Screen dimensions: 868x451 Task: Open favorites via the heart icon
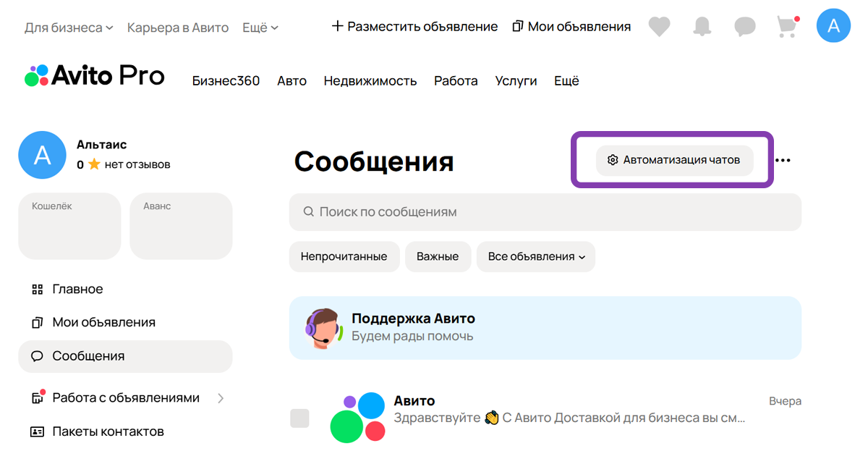click(659, 25)
